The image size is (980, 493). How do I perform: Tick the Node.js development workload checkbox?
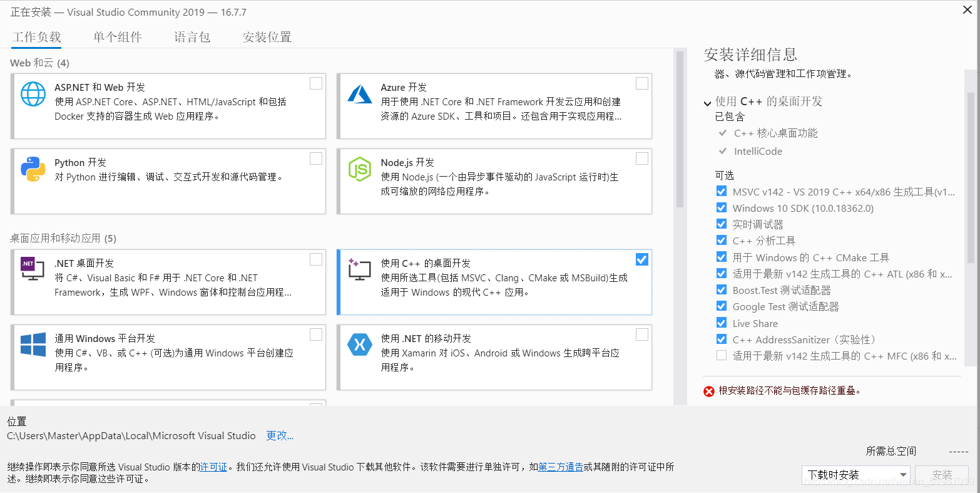642,158
